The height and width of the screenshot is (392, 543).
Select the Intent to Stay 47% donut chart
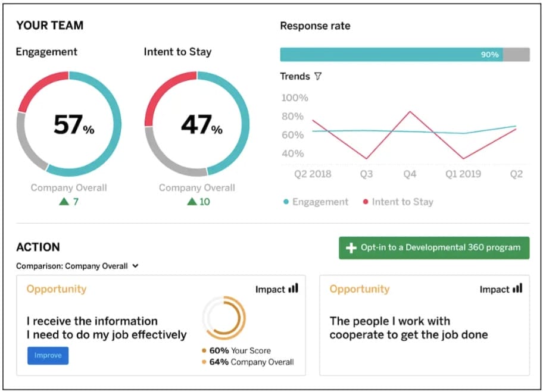pos(197,124)
